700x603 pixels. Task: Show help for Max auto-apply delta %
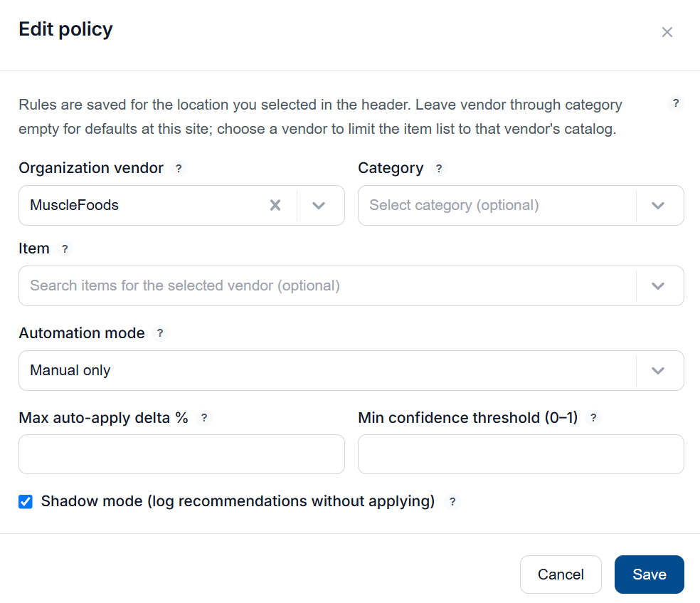click(204, 418)
